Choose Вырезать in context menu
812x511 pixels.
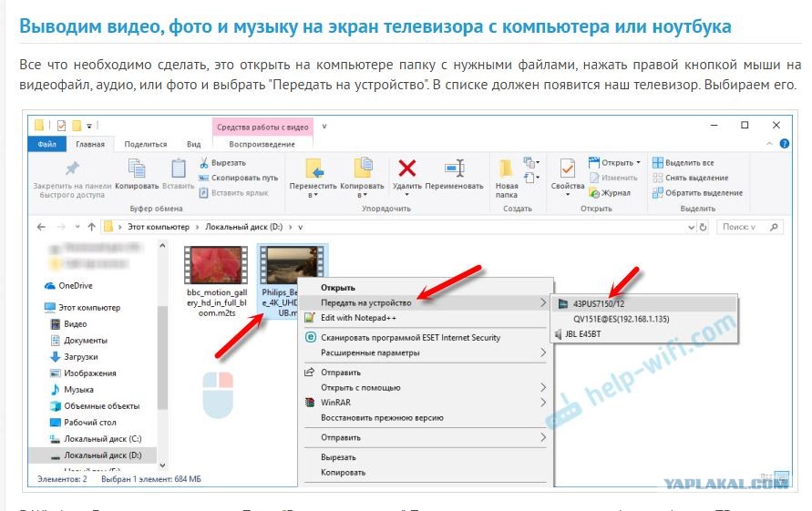pos(425,457)
